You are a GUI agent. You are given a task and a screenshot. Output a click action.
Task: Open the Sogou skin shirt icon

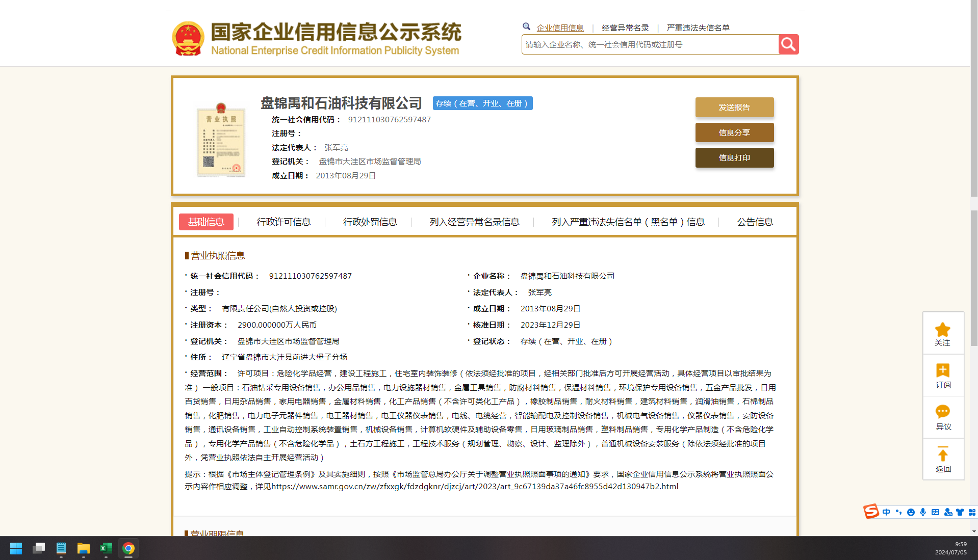[960, 512]
